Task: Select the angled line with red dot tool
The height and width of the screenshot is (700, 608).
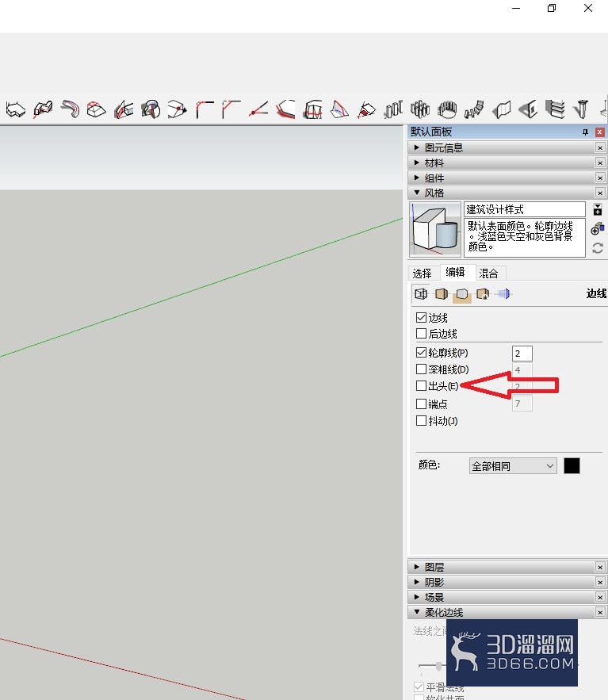Action: click(258, 109)
